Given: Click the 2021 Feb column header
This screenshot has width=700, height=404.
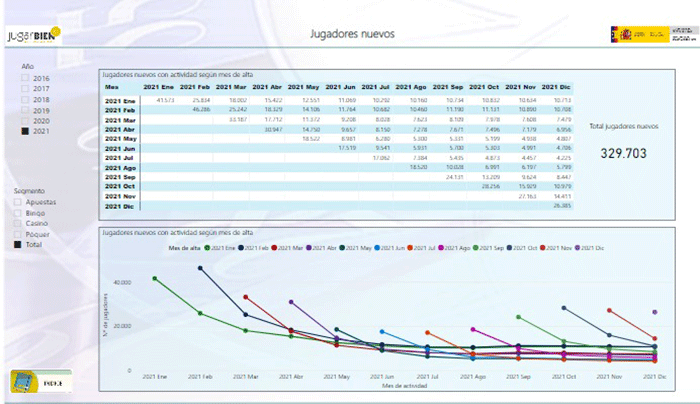Looking at the screenshot, I should click(195, 87).
